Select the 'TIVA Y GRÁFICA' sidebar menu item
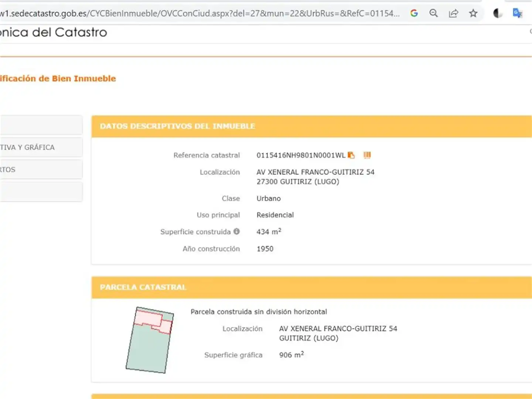Image resolution: width=532 pixels, height=399 pixels. tap(41, 147)
